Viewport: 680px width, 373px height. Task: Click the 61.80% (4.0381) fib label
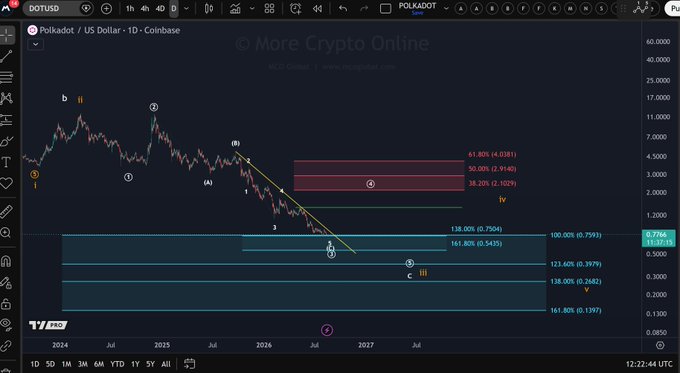(492, 154)
